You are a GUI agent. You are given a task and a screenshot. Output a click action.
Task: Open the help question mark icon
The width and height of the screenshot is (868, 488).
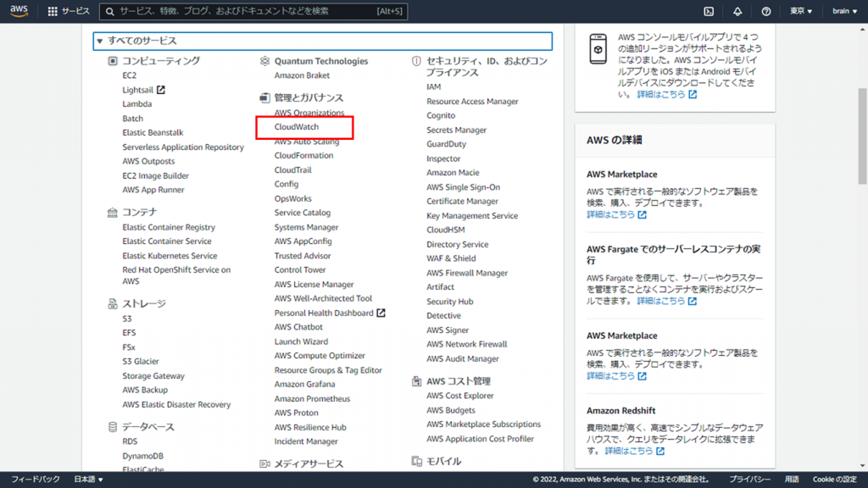point(766,11)
